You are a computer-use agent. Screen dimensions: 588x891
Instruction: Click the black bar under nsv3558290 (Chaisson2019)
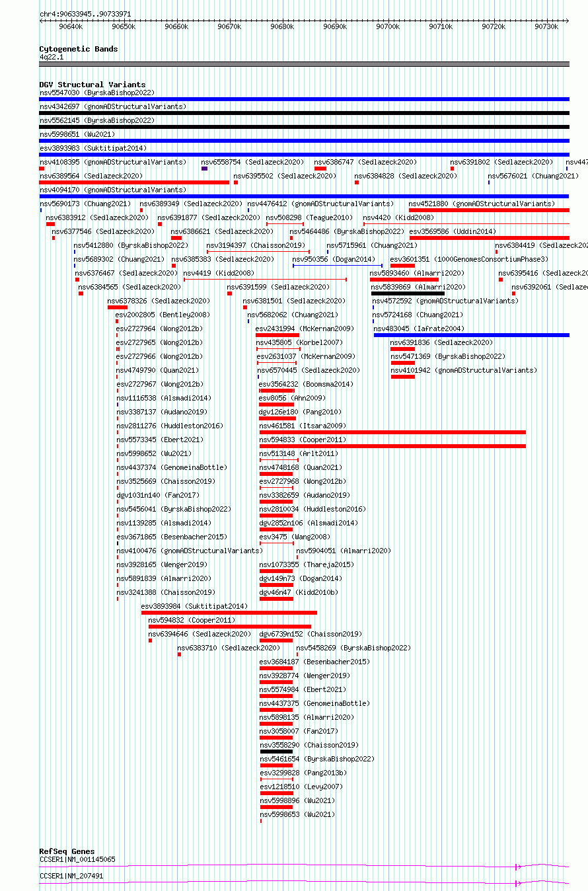coord(276,752)
